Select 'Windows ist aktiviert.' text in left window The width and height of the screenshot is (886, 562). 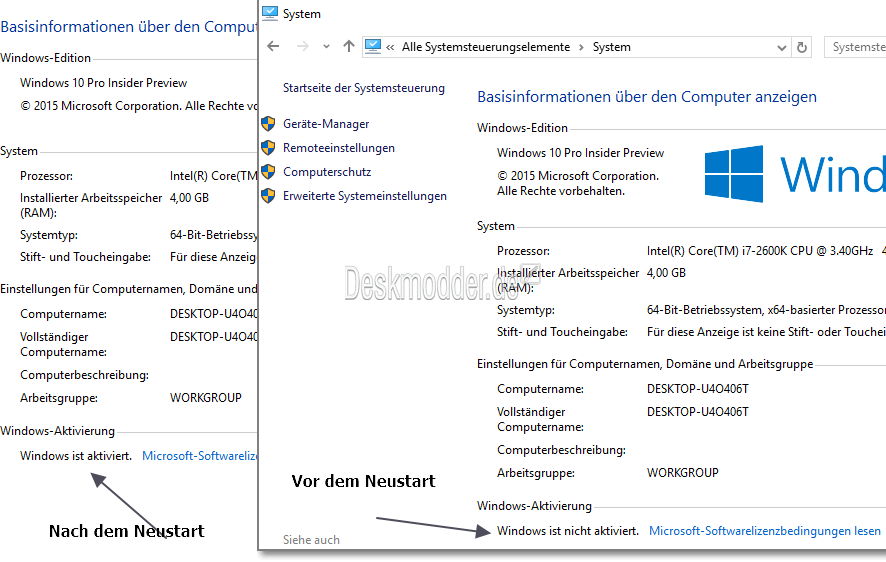click(76, 456)
